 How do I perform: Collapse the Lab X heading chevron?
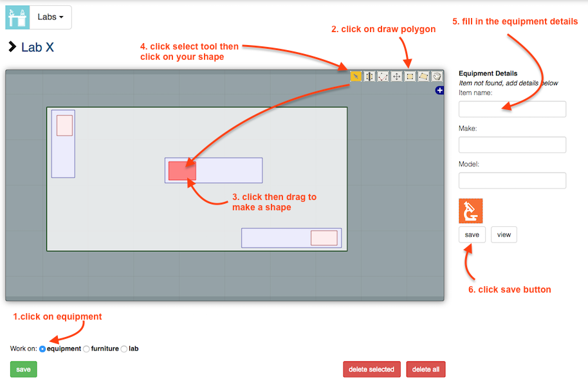[12, 47]
